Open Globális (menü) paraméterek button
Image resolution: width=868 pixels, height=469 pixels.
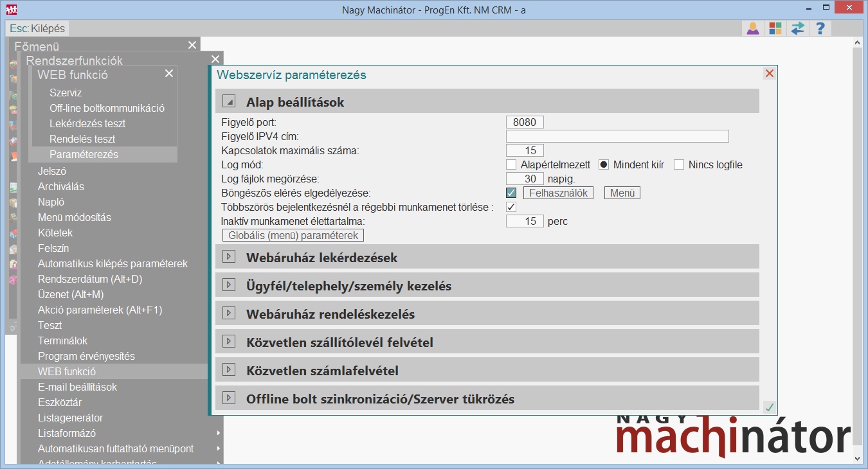tap(293, 235)
